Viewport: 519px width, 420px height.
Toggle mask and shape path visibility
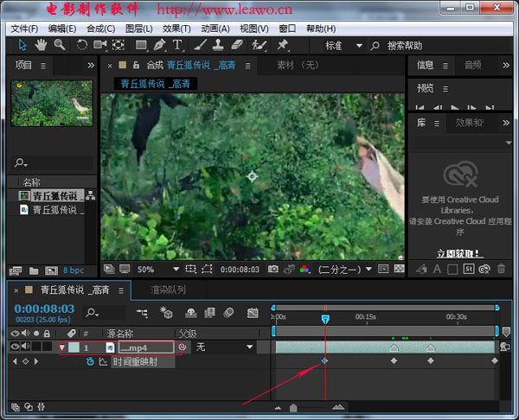pos(207,269)
